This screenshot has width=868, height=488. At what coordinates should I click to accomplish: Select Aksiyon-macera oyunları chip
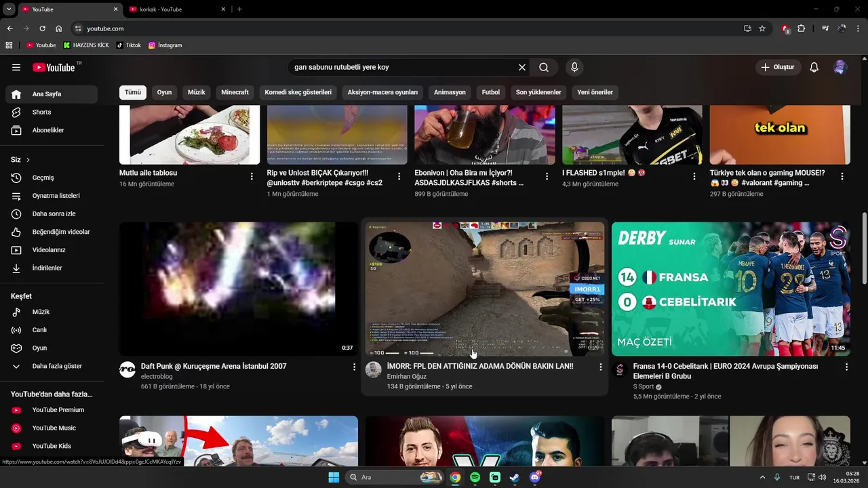pos(382,92)
